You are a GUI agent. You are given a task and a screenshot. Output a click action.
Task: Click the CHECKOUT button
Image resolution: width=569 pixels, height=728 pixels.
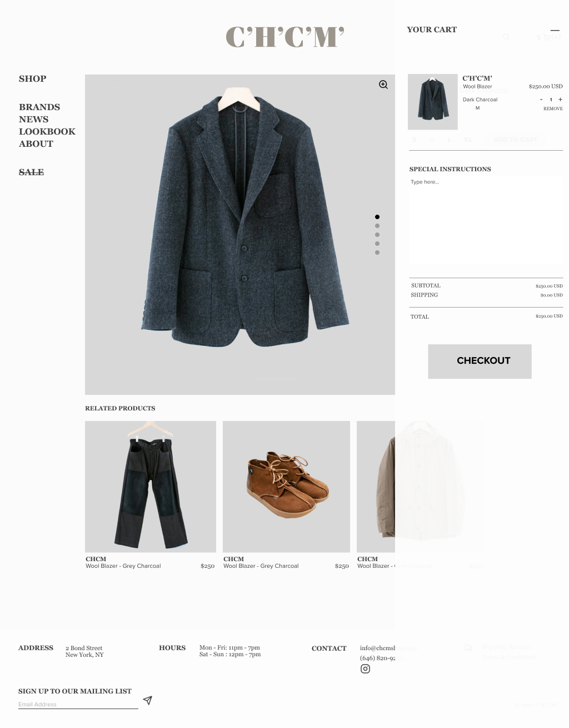coord(480,361)
